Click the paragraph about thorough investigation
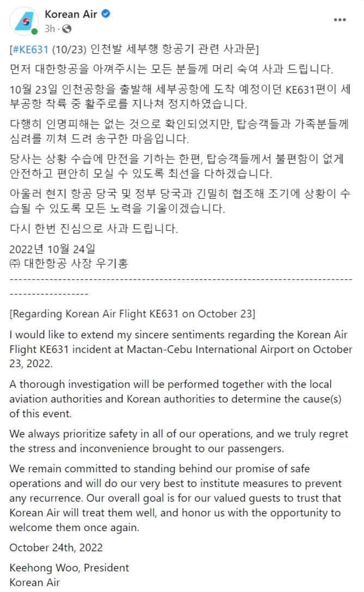Image resolution: width=364 pixels, height=592 pixels. click(x=175, y=399)
